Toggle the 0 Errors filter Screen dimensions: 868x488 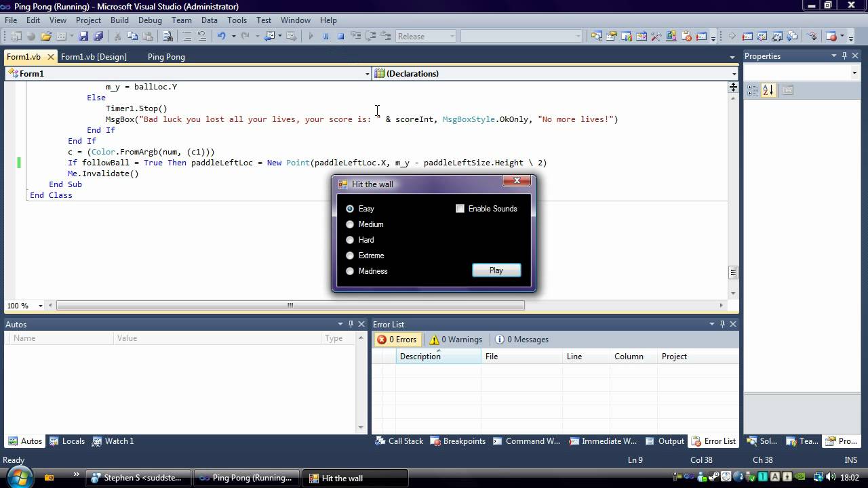point(397,340)
